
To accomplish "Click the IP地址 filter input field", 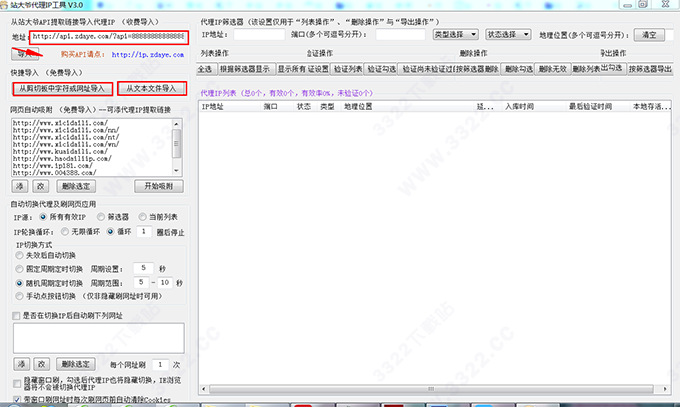I will 259,35.
